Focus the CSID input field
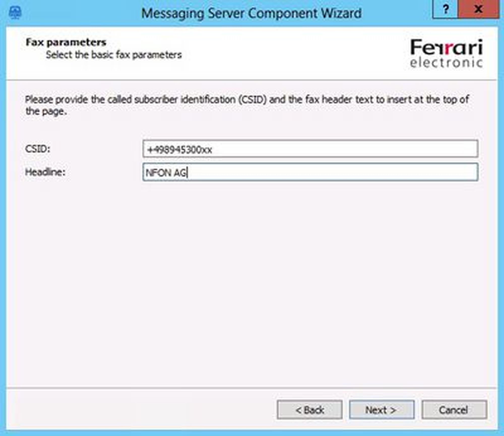The height and width of the screenshot is (436, 504). coord(310,149)
